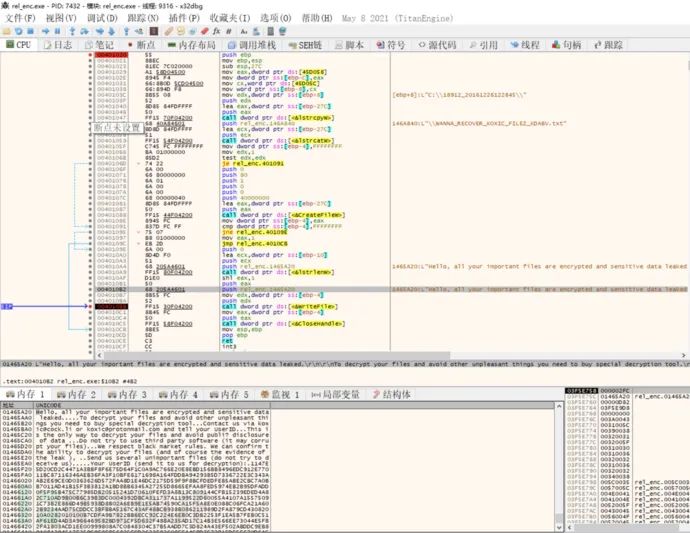Open the 调试(D) menu
Screen dimensions: 690x533
tap(102, 18)
